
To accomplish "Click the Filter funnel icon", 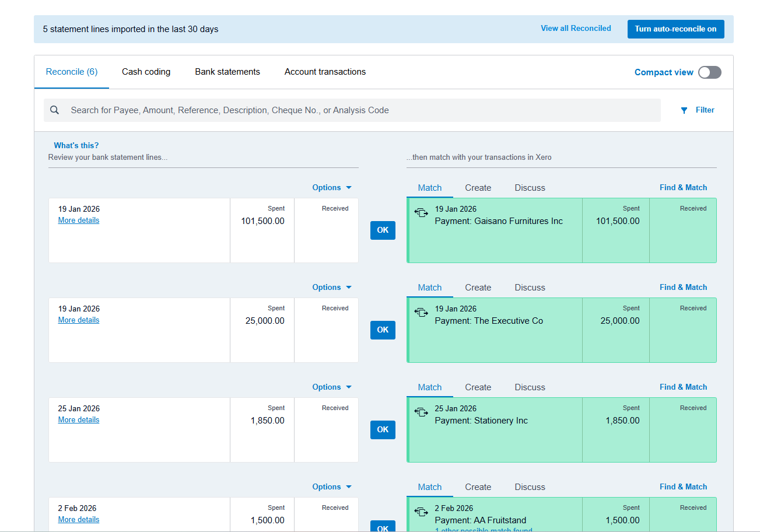I will 684,110.
